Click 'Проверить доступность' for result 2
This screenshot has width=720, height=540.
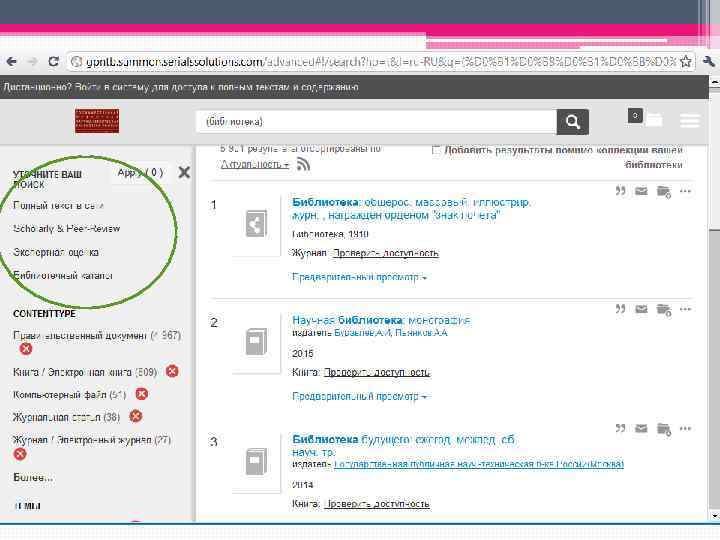377,372
